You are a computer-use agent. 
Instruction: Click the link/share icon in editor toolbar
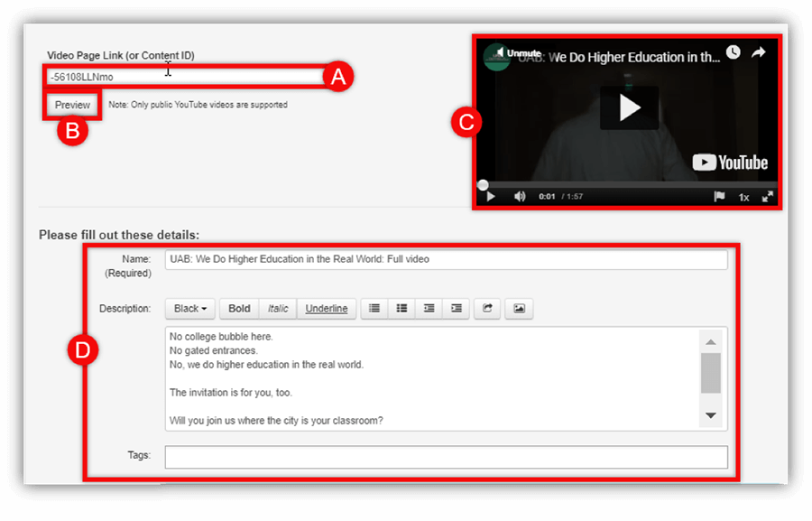pyautogui.click(x=487, y=308)
